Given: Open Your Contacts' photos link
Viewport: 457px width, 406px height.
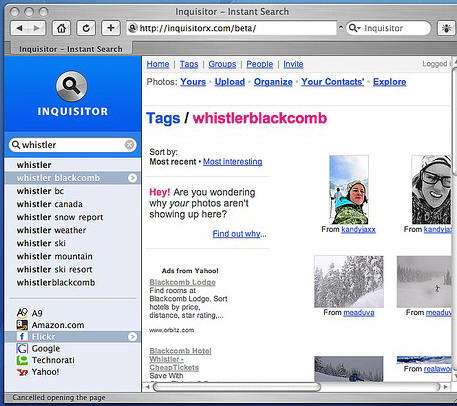Looking at the screenshot, I should tap(333, 82).
